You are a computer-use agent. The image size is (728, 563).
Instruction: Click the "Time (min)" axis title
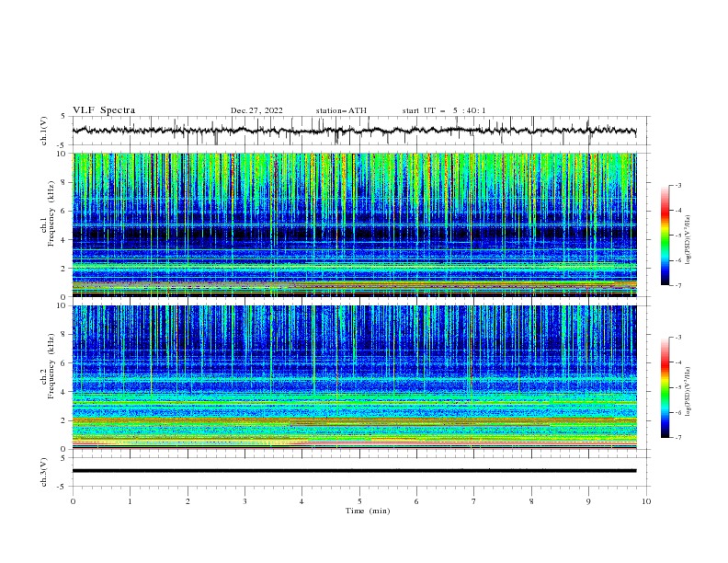click(x=368, y=511)
